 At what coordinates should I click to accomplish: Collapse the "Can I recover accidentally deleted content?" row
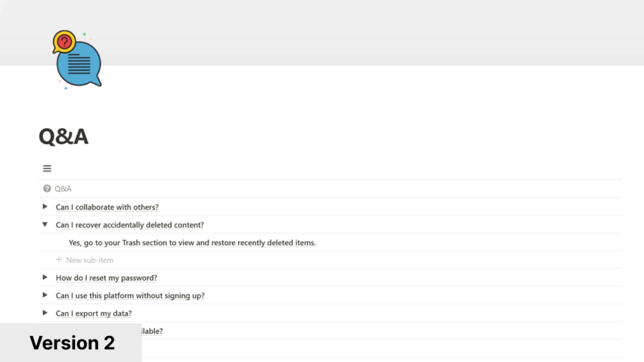(45, 225)
